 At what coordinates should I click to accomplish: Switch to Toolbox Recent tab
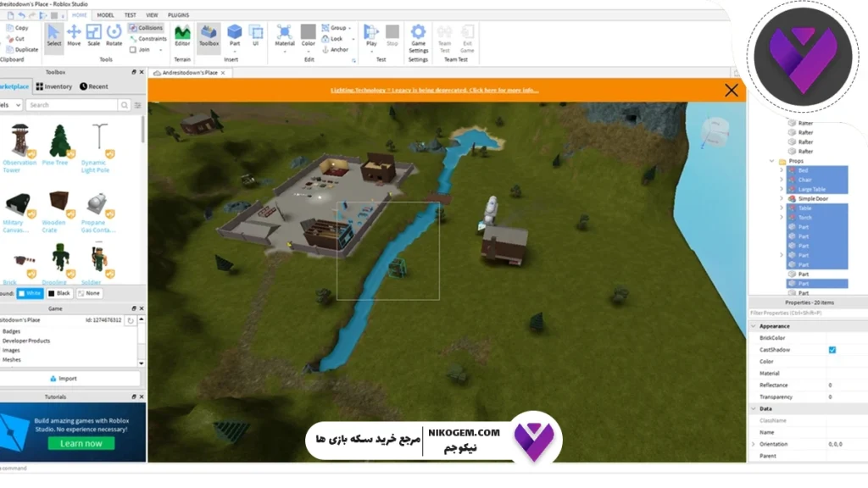tap(93, 86)
